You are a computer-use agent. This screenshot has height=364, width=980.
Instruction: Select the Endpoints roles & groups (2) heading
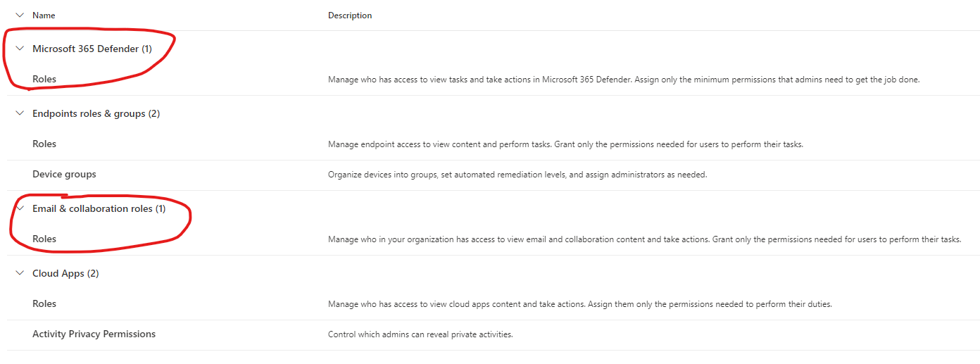[x=96, y=113]
